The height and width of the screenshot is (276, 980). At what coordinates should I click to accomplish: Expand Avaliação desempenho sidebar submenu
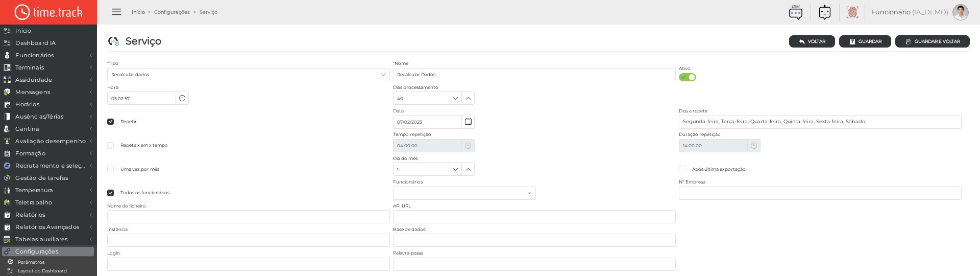point(91,141)
